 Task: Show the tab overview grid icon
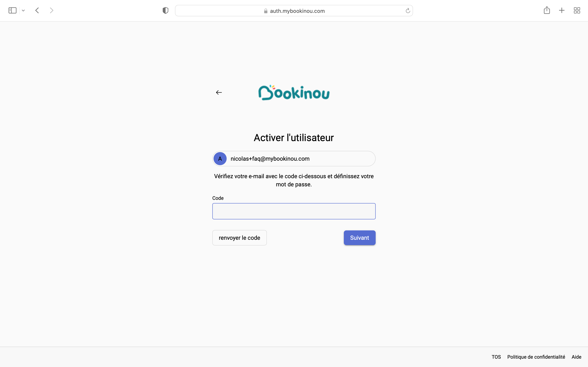[x=577, y=10]
